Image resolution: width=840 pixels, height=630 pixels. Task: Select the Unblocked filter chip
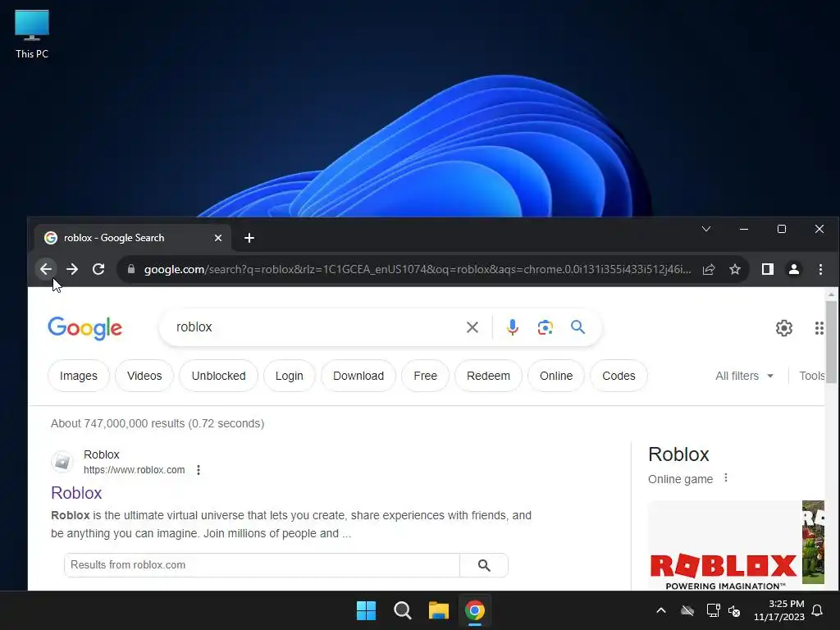click(x=218, y=376)
